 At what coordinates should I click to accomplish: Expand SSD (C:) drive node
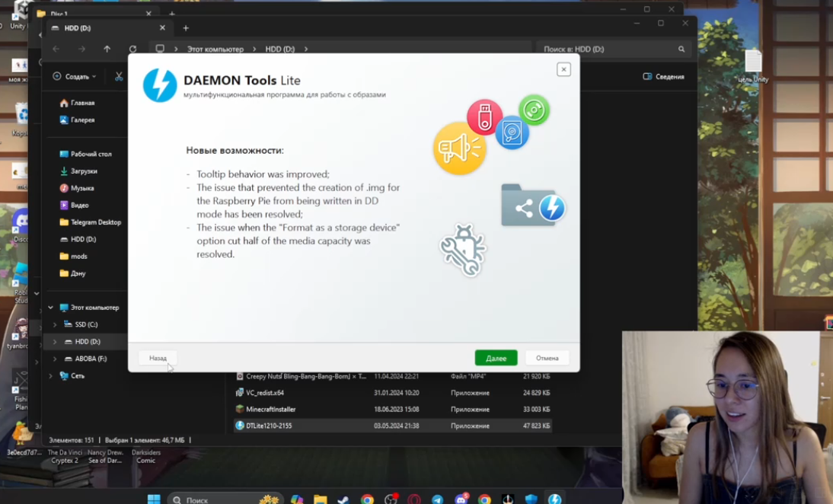pyautogui.click(x=55, y=324)
